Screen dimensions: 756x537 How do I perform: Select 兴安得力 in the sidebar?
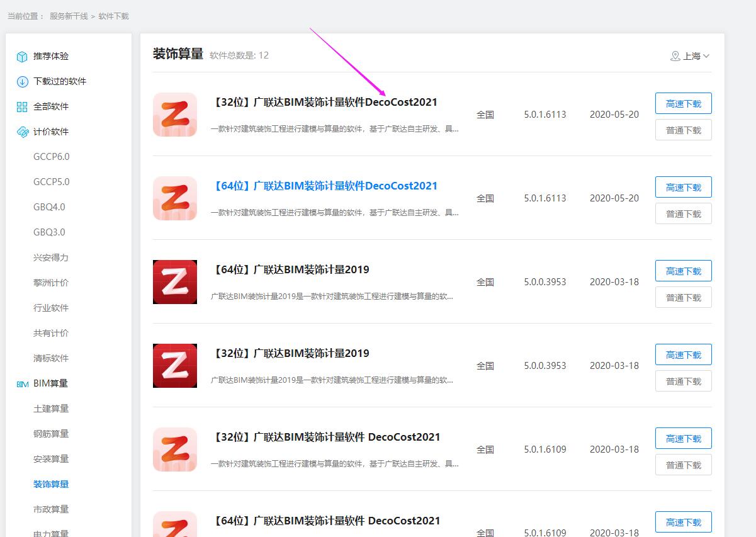coord(51,257)
